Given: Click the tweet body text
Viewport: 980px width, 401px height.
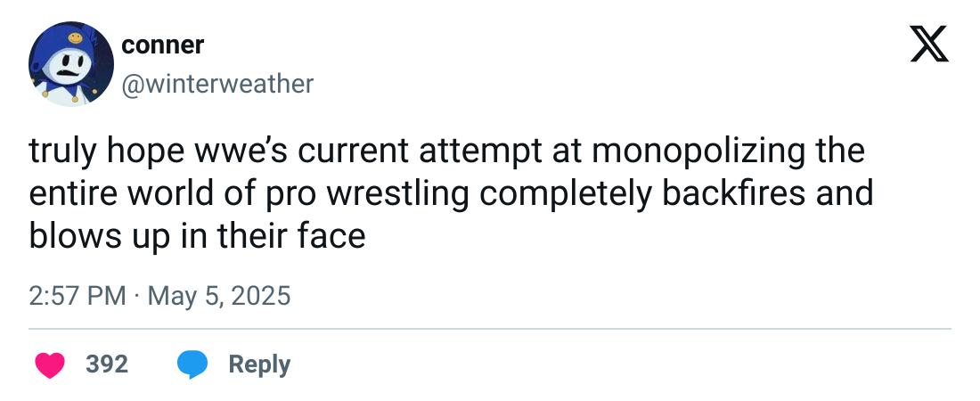Looking at the screenshot, I should pyautogui.click(x=445, y=194).
